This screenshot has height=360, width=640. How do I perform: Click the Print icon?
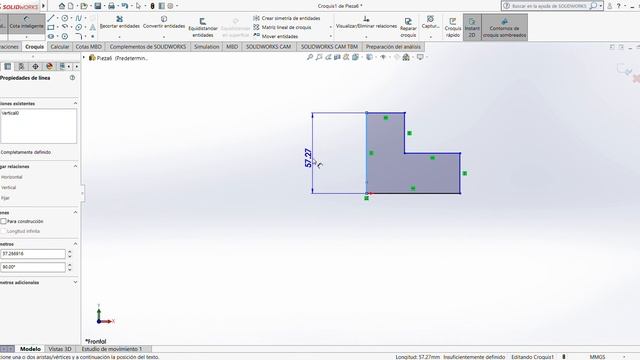click(111, 6)
